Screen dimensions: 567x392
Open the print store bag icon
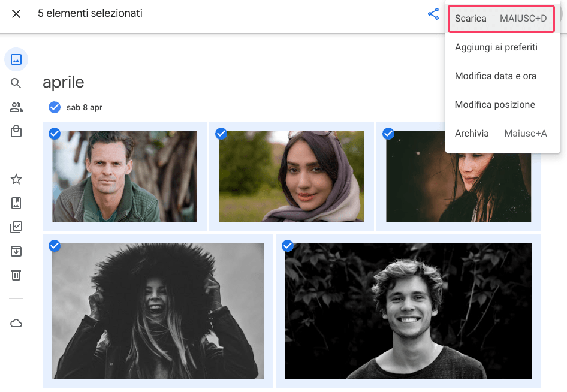coord(16,131)
